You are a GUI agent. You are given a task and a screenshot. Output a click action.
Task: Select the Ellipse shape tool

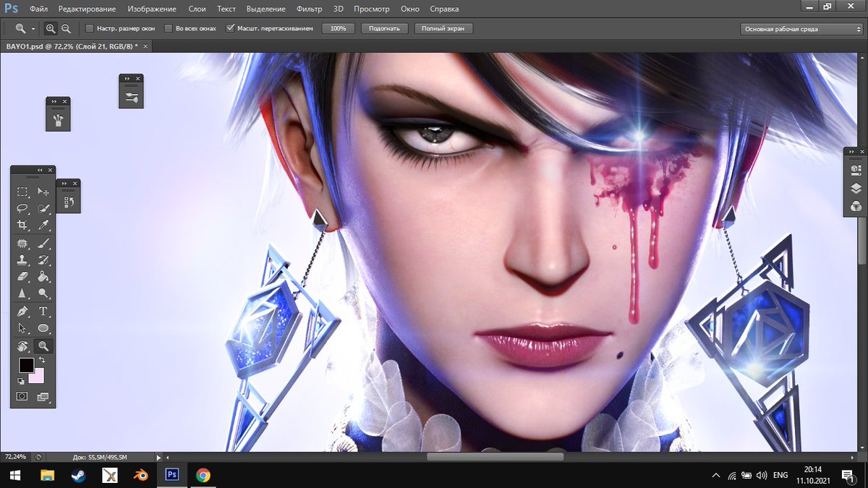(43, 328)
